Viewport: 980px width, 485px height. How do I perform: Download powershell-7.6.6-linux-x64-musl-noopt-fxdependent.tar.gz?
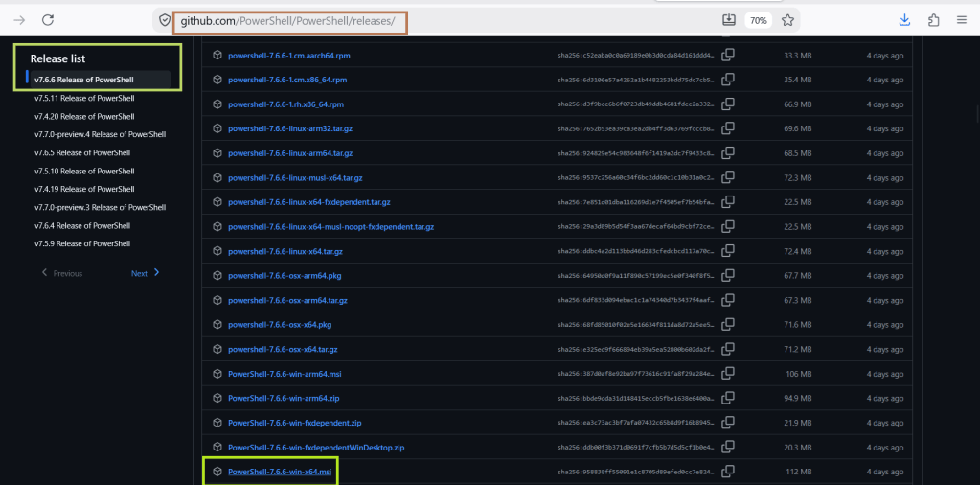coord(330,226)
